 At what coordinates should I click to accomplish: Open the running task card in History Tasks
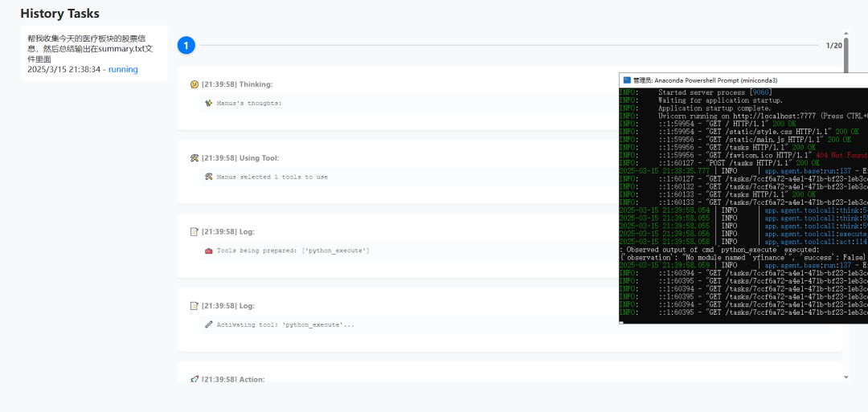click(x=93, y=54)
